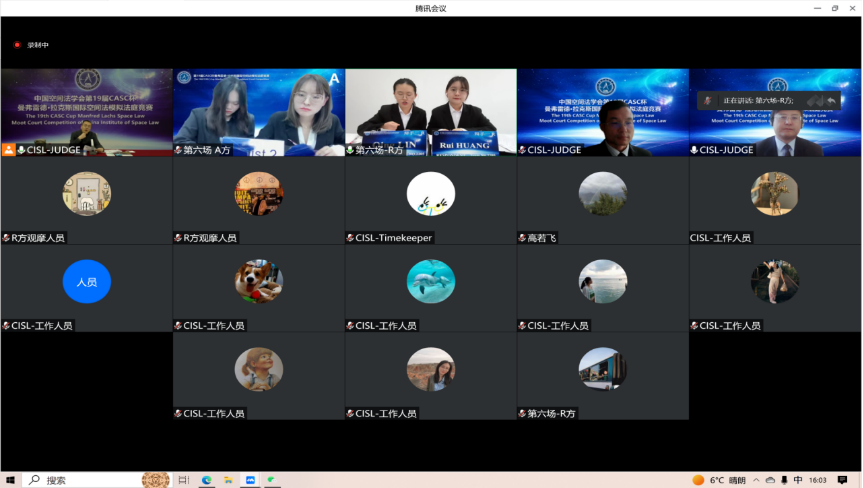The height and width of the screenshot is (488, 863).
Task: Click muted mic icon next to 第六场 A方
Action: click(178, 150)
